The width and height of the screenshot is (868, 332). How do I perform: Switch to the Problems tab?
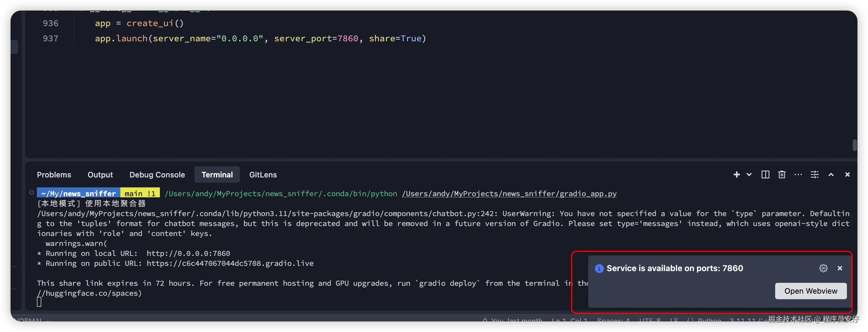pyautogui.click(x=54, y=175)
